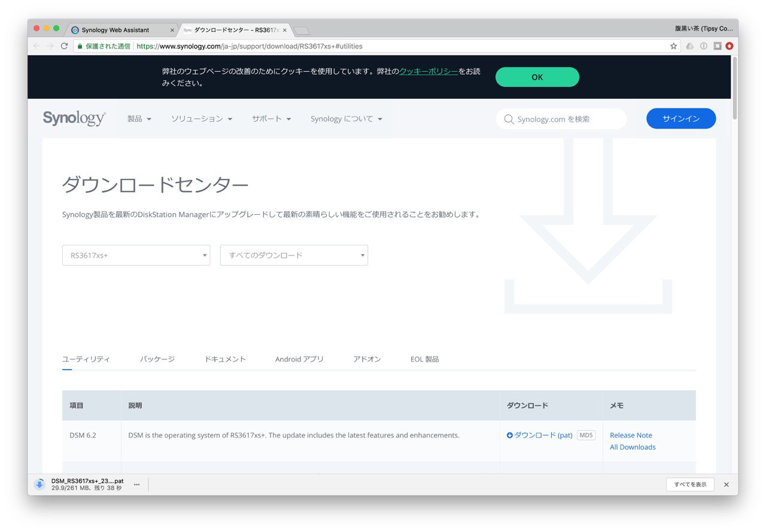Click the サインイン button
Image resolution: width=766 pixels, height=532 pixels.
coord(681,118)
